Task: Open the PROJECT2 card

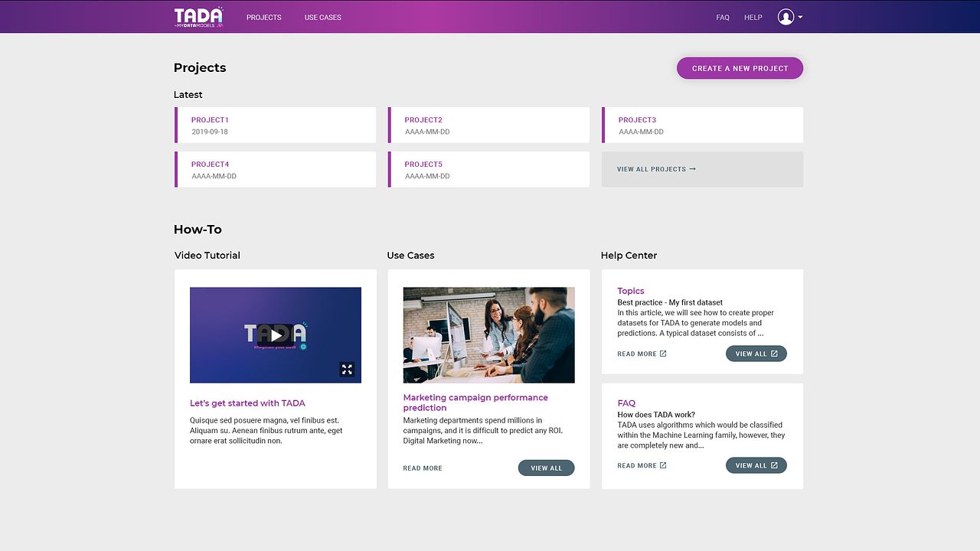Action: (488, 126)
